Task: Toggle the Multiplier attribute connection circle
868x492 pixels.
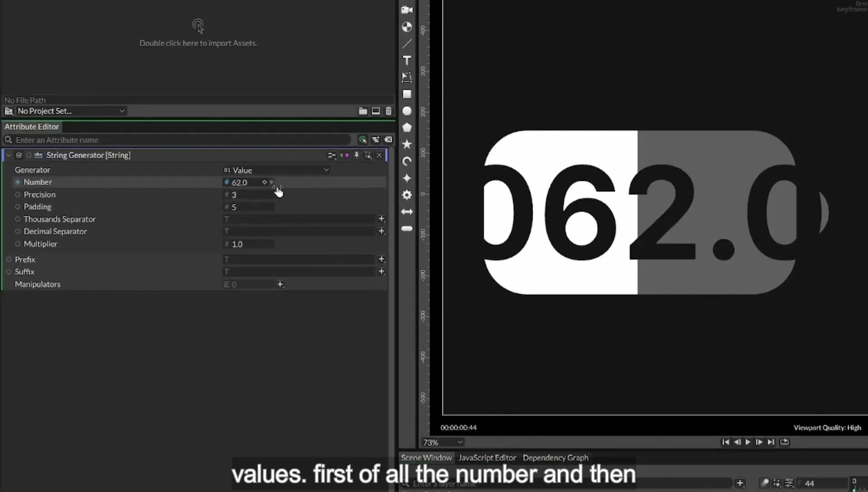Action: point(18,244)
